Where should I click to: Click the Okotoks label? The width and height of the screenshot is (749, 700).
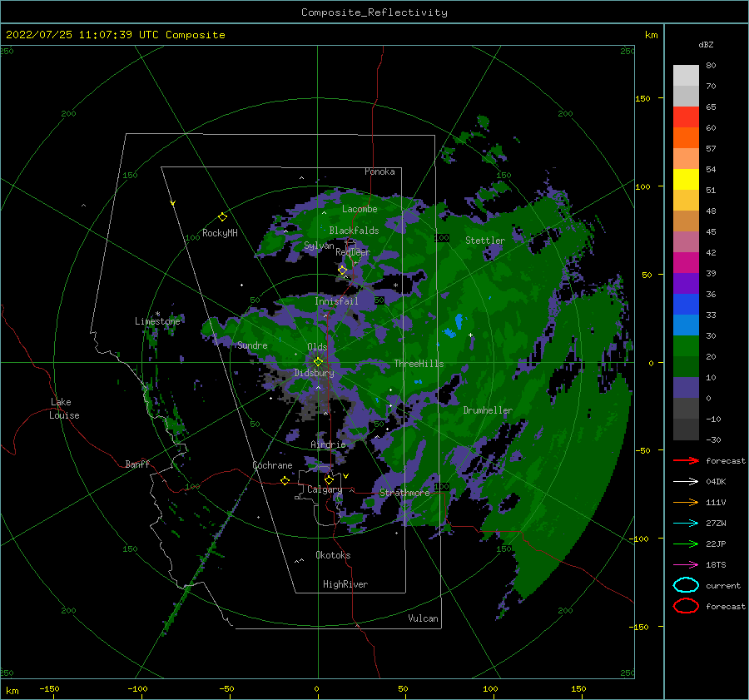333,555
